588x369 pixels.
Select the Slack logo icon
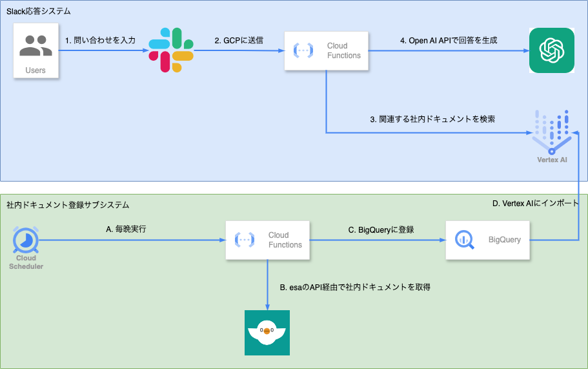pyautogui.click(x=171, y=50)
